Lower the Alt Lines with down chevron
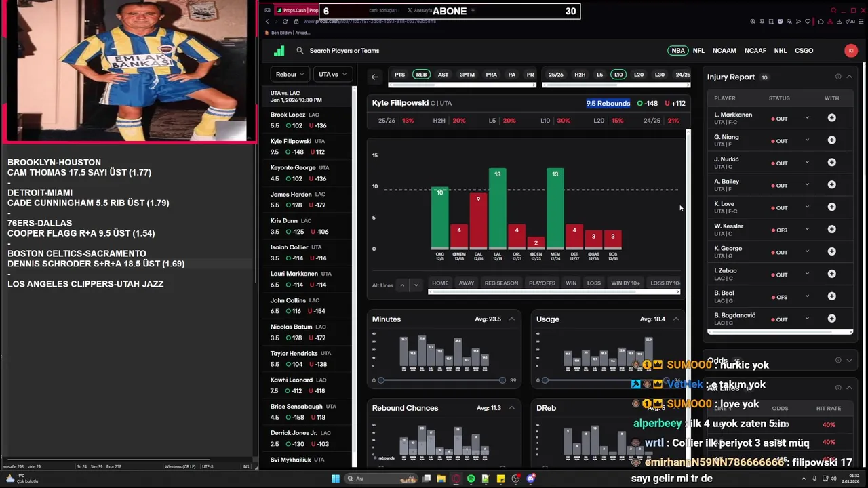This screenshot has height=488, width=868. click(x=416, y=285)
